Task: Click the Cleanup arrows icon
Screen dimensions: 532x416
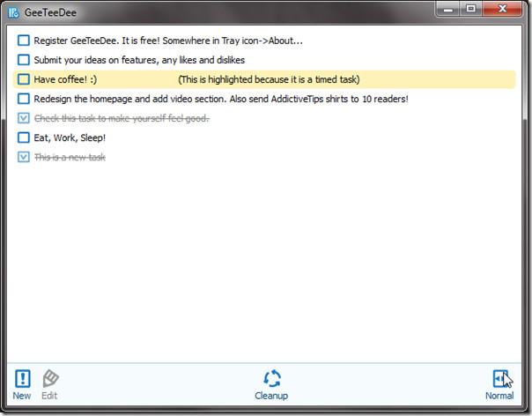Action: click(x=272, y=378)
